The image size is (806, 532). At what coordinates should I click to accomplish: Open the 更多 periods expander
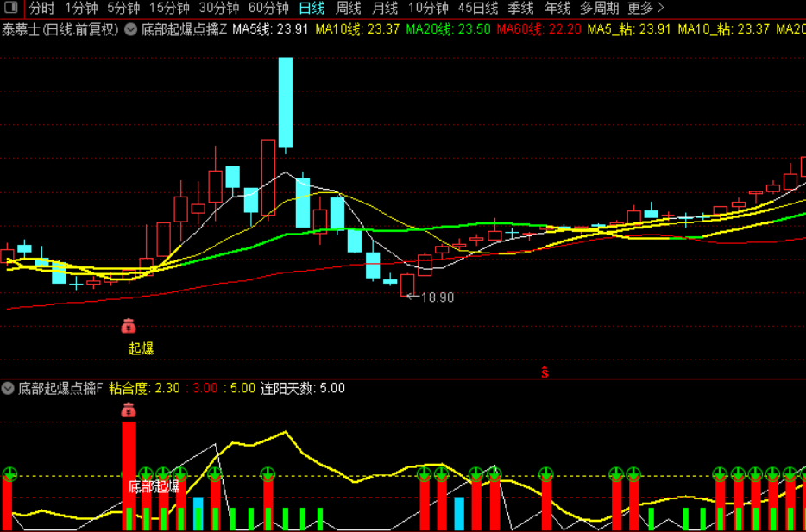tap(645, 8)
